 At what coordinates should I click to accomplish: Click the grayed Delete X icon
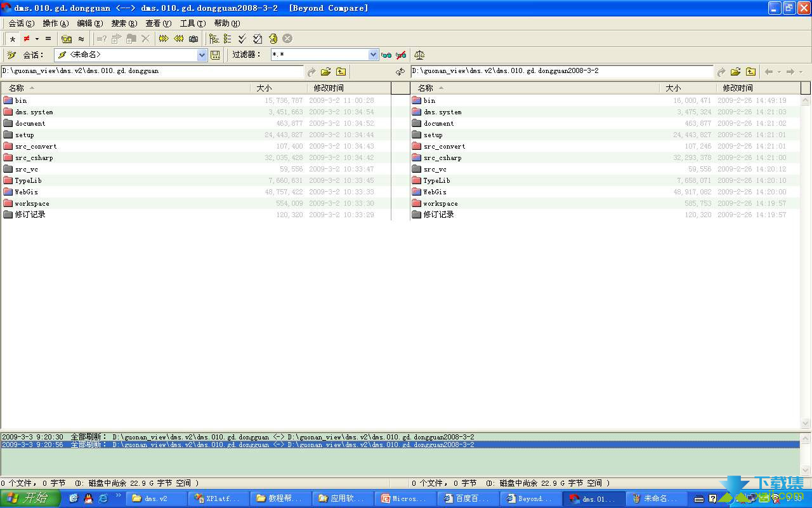pyautogui.click(x=146, y=39)
